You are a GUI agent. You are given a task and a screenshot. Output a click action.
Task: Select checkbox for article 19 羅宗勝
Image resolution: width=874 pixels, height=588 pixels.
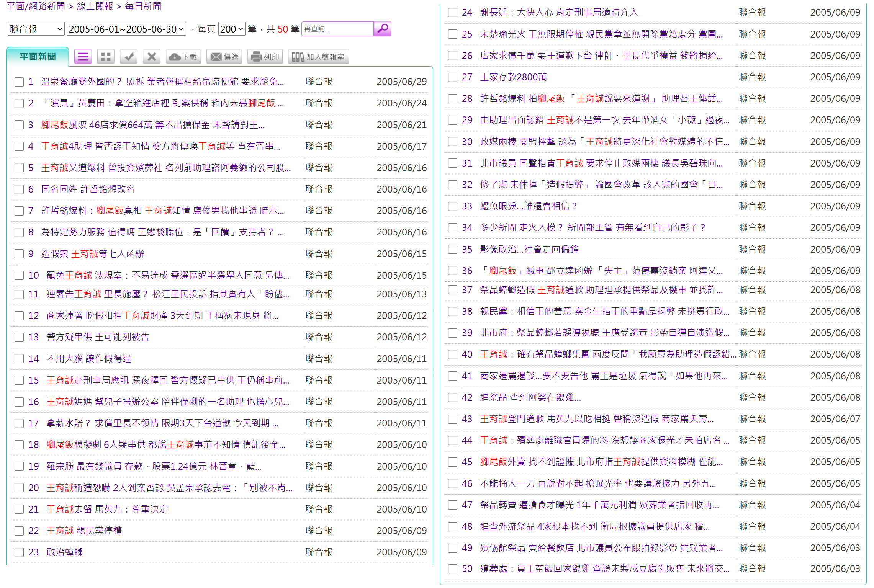pyautogui.click(x=19, y=466)
